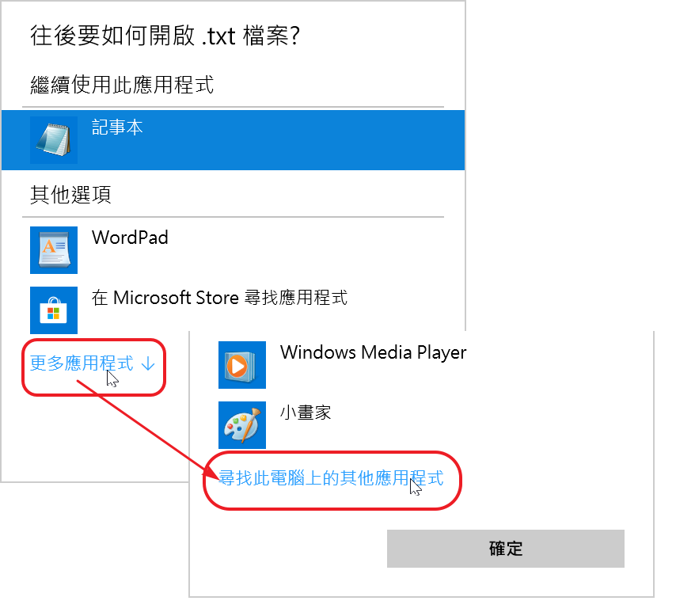Click the dialog title 往後要如何開啟 .txt 檔案?
The width and height of the screenshot is (676, 616).
165,36
